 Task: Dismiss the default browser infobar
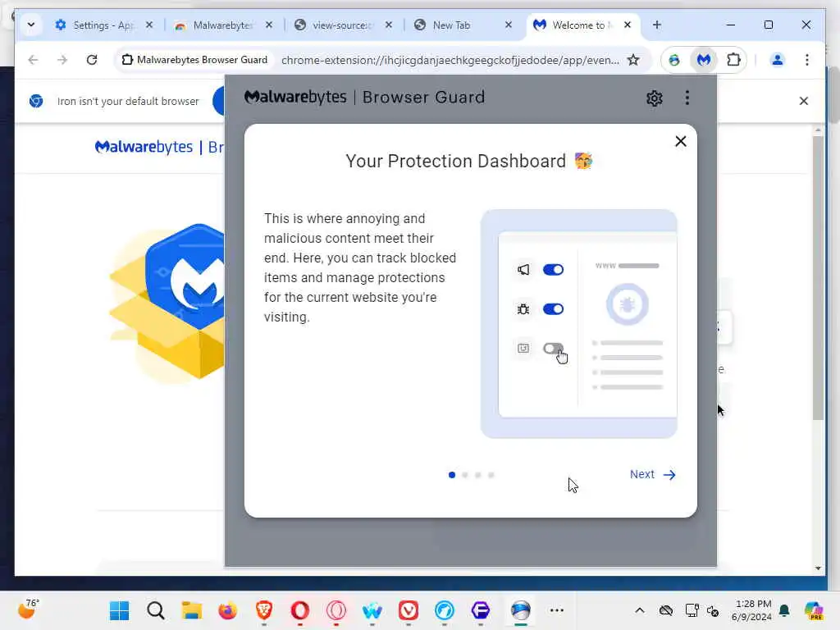point(804,101)
